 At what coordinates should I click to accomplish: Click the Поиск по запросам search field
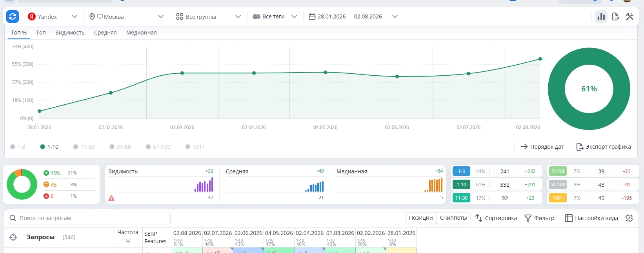coord(89,218)
